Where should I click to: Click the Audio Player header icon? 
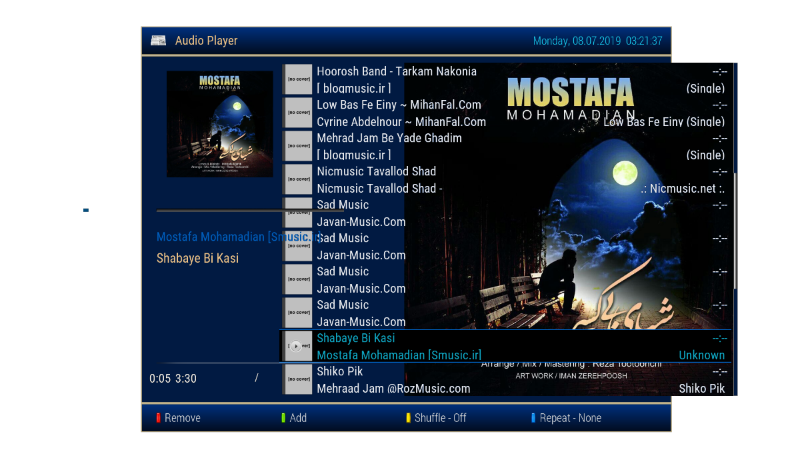pyautogui.click(x=158, y=40)
